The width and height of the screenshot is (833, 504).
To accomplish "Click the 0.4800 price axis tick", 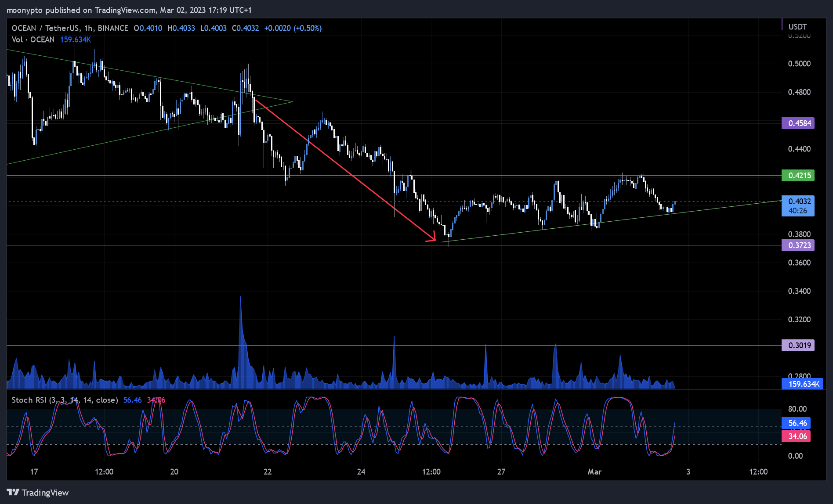I will point(799,92).
